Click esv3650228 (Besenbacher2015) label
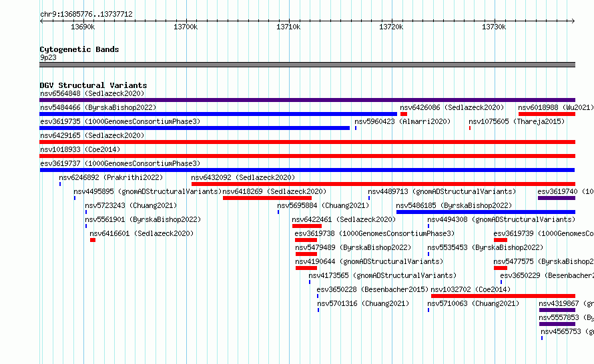 pos(372,289)
